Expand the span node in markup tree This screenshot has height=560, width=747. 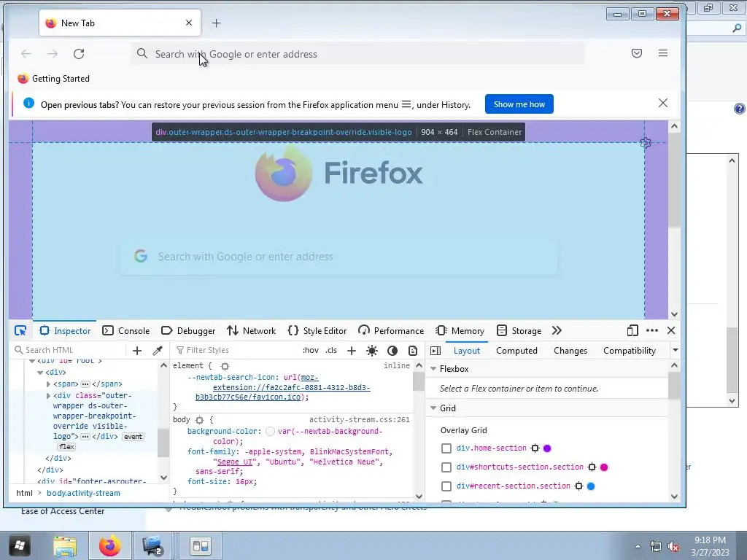pyautogui.click(x=48, y=384)
